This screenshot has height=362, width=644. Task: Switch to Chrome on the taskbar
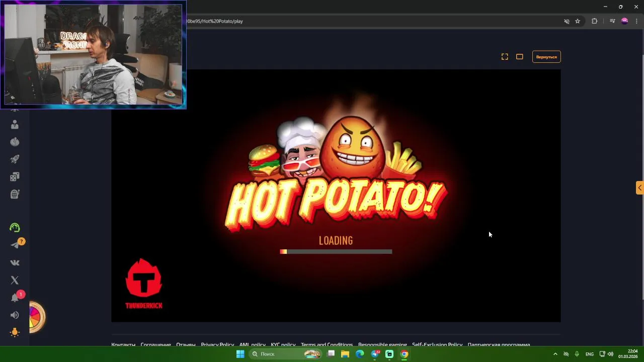click(x=404, y=354)
